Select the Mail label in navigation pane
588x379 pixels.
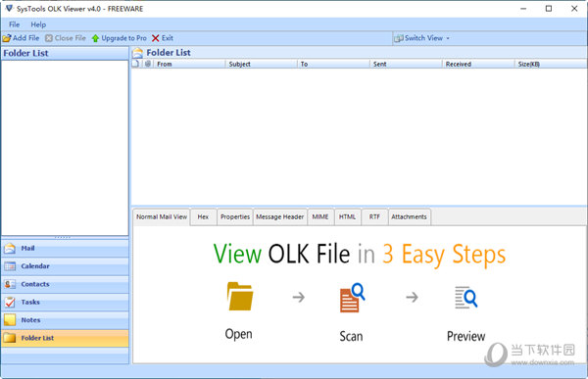(x=27, y=248)
